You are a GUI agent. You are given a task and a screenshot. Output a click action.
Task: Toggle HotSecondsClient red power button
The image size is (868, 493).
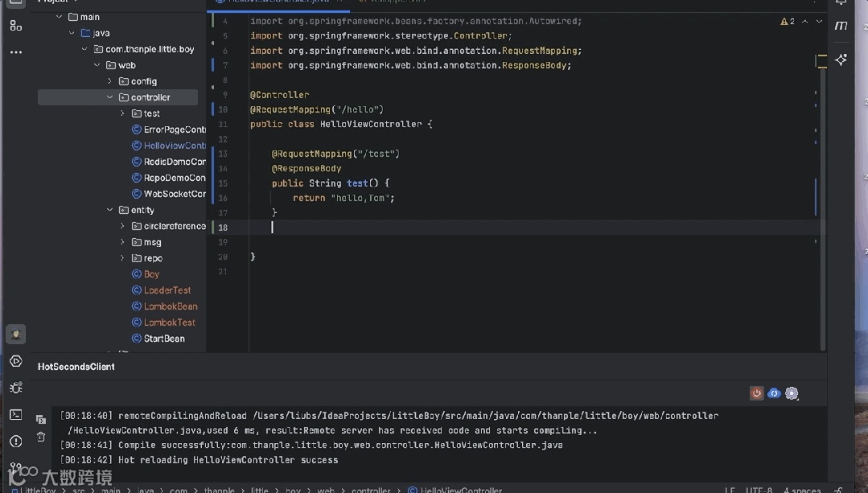756,393
